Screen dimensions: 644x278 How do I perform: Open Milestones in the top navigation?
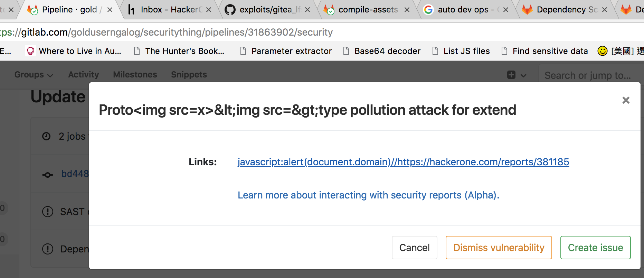[135, 75]
